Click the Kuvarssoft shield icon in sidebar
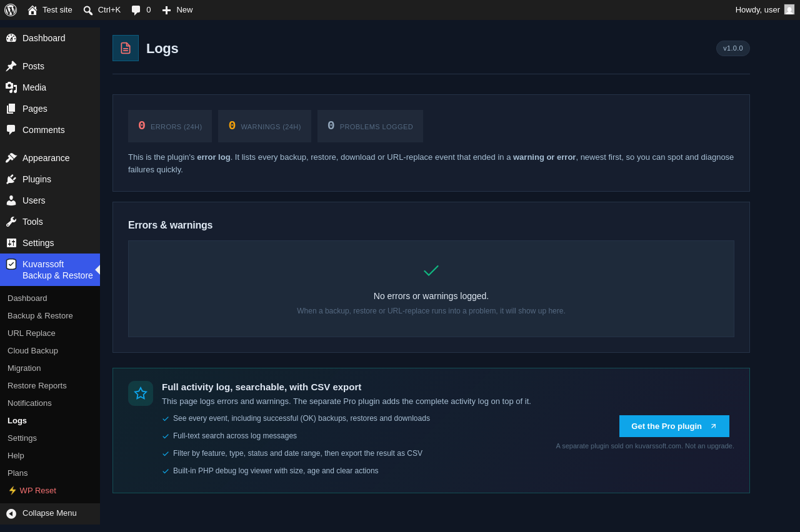This screenshot has width=800, height=532. coord(11,264)
